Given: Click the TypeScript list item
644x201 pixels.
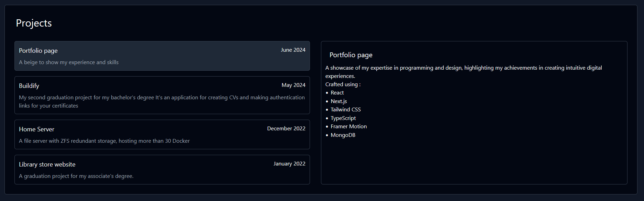Looking at the screenshot, I should coord(343,118).
